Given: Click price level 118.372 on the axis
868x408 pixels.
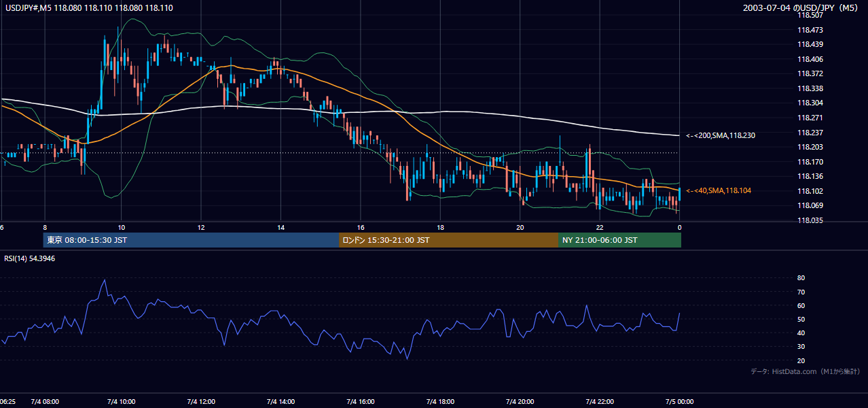Looking at the screenshot, I should click(810, 73).
